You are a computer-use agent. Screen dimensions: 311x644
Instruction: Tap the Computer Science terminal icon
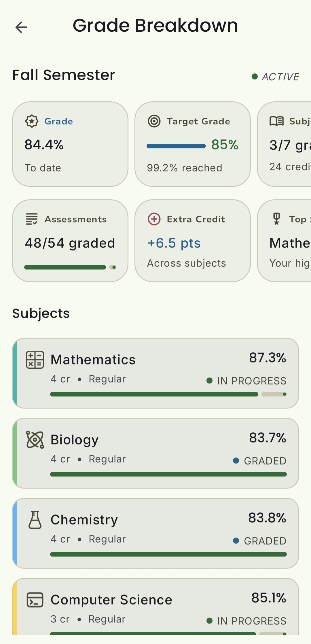point(35,600)
